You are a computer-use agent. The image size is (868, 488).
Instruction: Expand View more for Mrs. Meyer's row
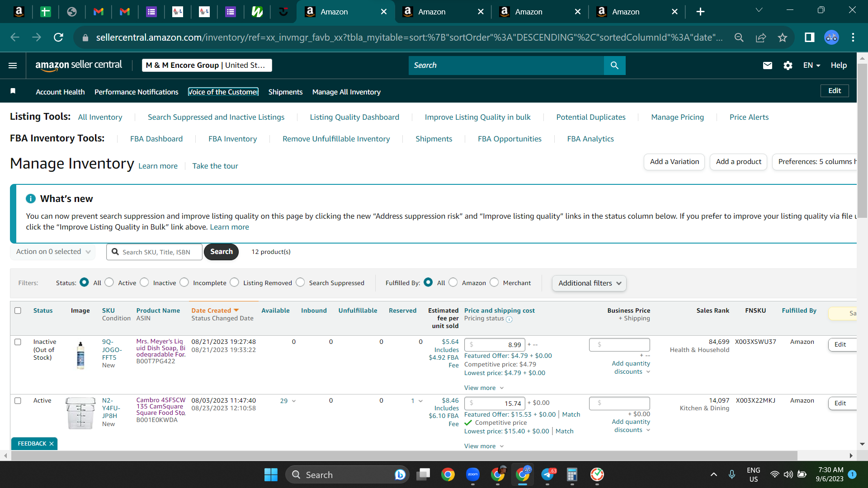484,388
